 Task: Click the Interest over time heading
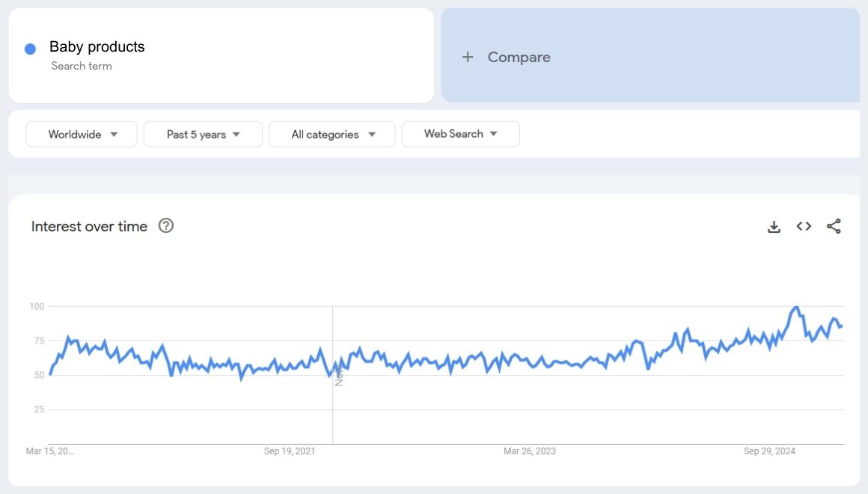click(x=89, y=227)
